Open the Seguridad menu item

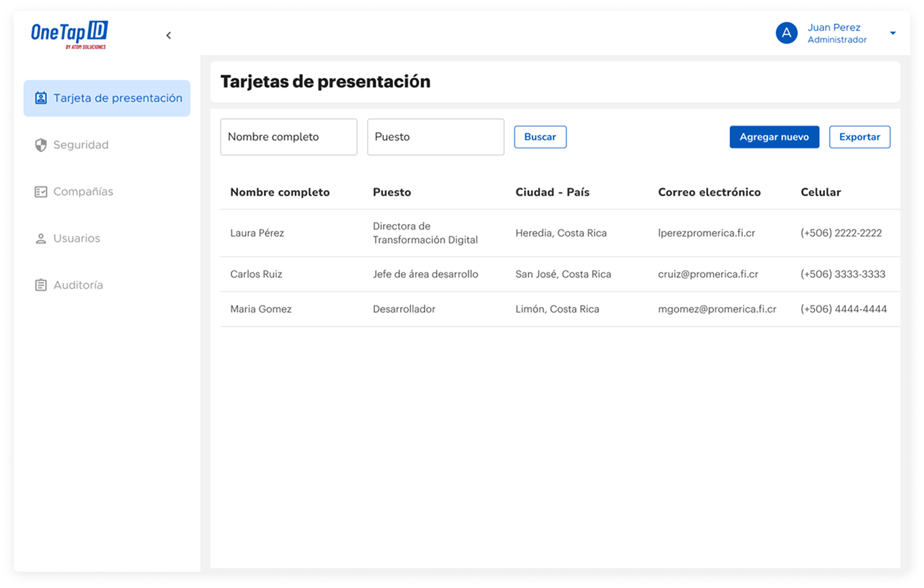pos(81,145)
